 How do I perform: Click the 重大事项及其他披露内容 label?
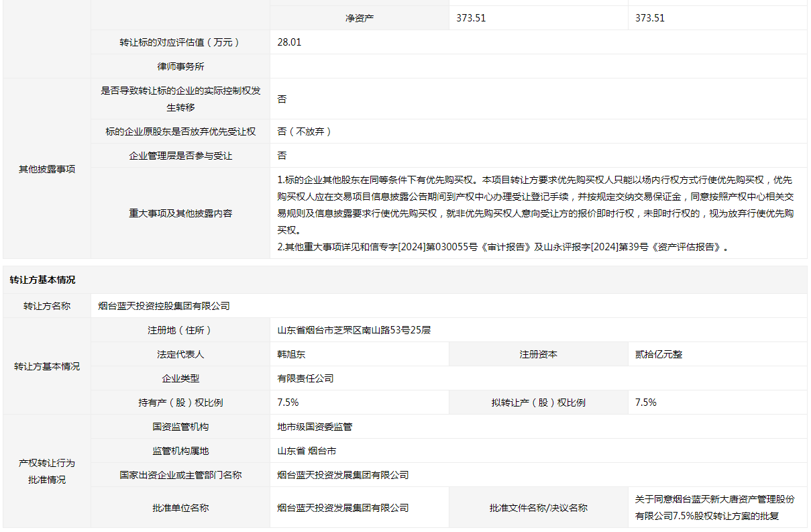[x=180, y=213]
